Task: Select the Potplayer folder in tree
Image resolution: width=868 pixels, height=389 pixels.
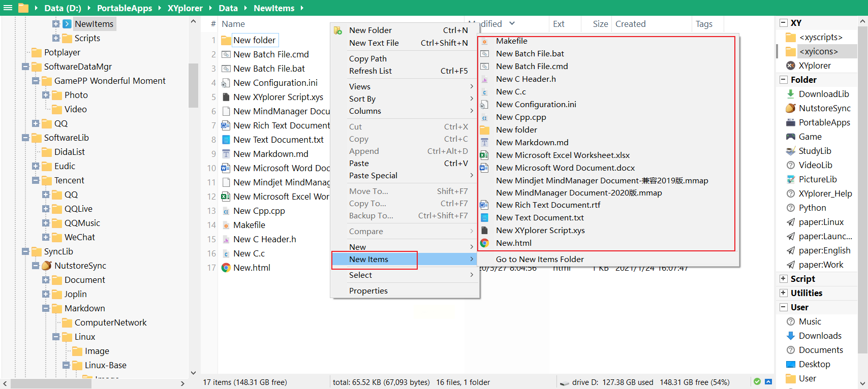Action: coord(62,52)
